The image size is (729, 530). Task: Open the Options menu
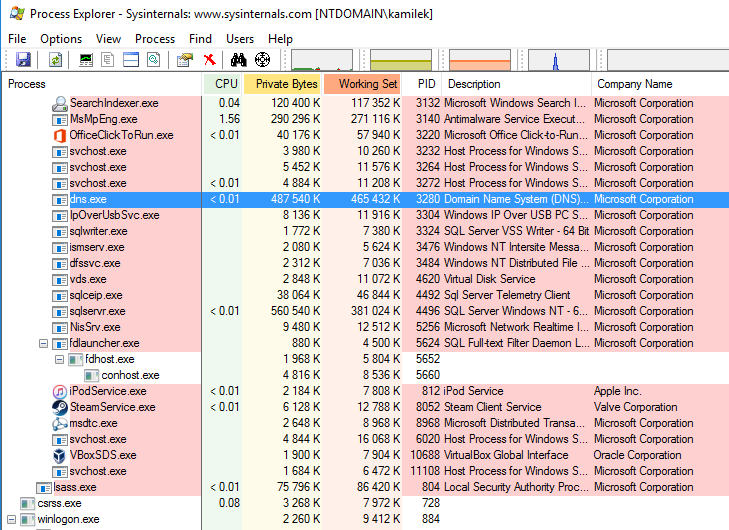(61, 39)
